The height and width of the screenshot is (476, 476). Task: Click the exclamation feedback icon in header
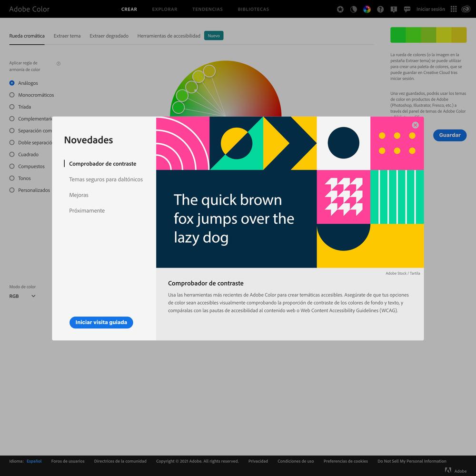point(394,9)
